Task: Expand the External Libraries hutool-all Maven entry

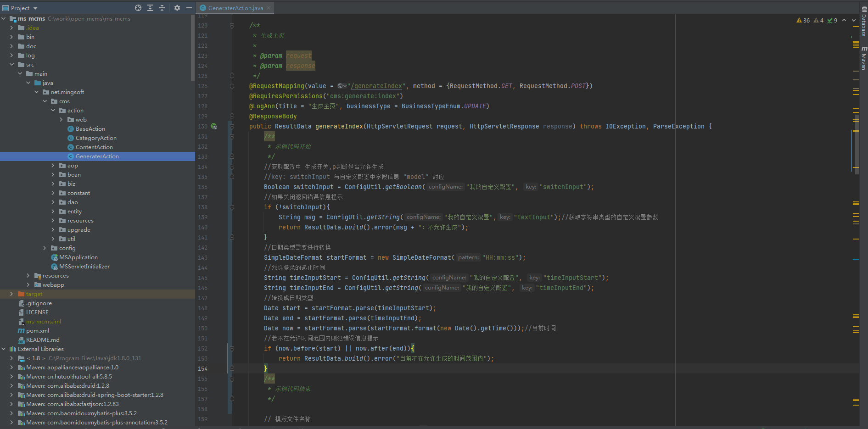Action: pyautogui.click(x=11, y=377)
